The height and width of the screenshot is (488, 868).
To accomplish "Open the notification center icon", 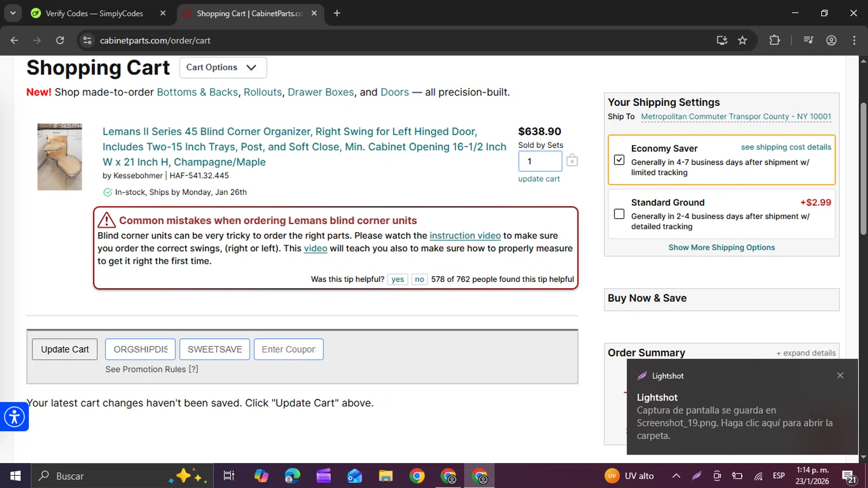I will (x=849, y=476).
